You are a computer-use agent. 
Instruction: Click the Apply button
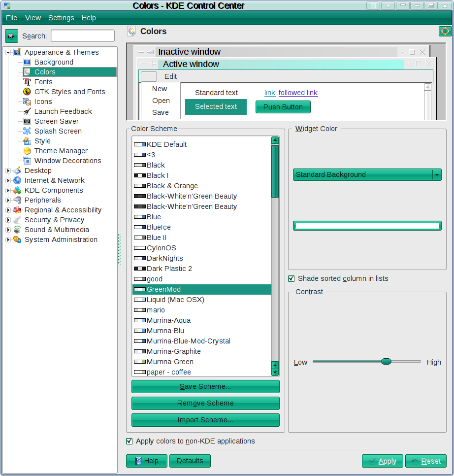click(x=383, y=461)
